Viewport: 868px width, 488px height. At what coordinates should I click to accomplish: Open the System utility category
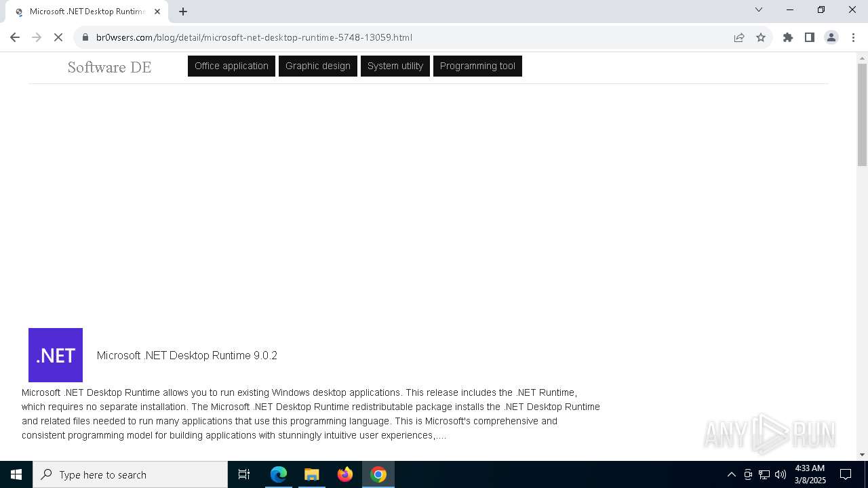395,66
